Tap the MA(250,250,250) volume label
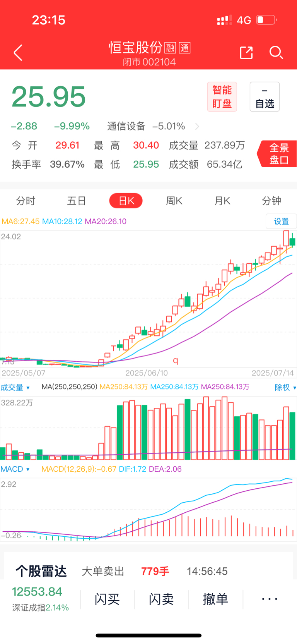 click(69, 387)
